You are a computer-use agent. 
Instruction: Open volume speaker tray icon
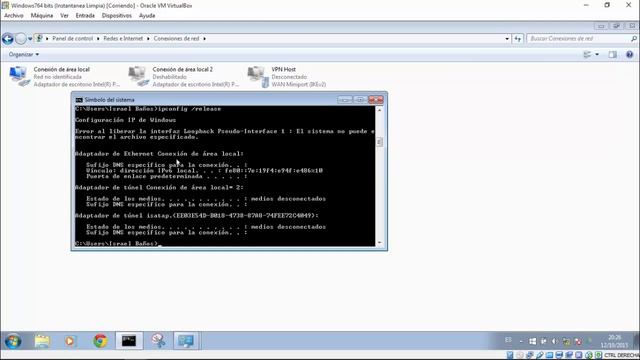(554, 341)
